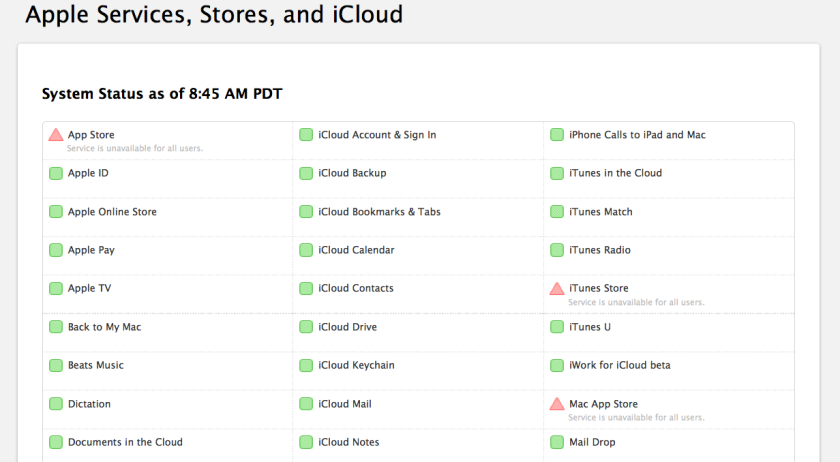Click the unavailable message under iTunes Store
The image size is (840, 462).
point(636,302)
